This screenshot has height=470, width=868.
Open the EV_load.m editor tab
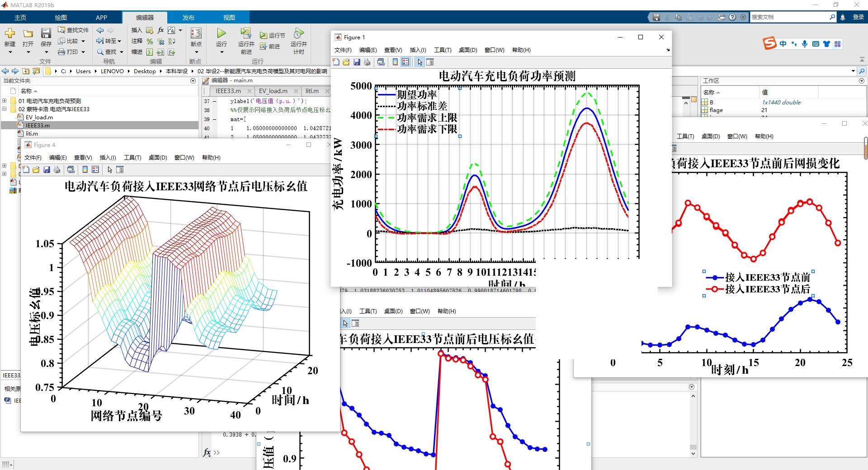click(x=273, y=91)
